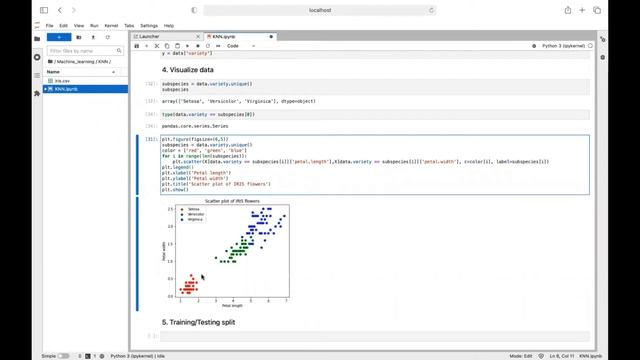The image size is (640, 360).
Task: Open the File menu
Action: tap(49, 26)
